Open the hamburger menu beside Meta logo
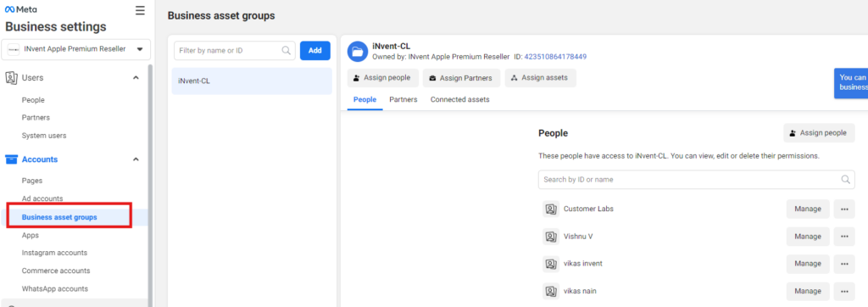Screen dimensions: 868x307 tap(140, 10)
